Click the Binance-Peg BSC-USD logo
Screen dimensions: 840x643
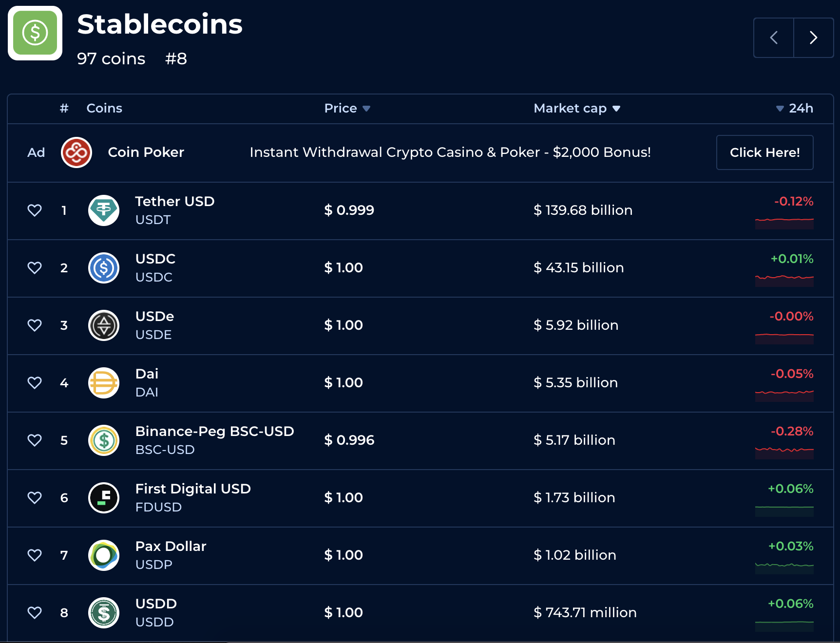click(104, 440)
